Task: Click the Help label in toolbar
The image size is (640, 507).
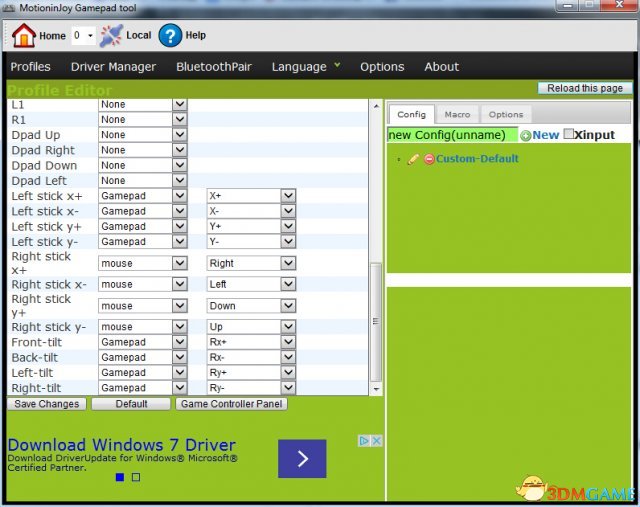Action: pos(196,36)
